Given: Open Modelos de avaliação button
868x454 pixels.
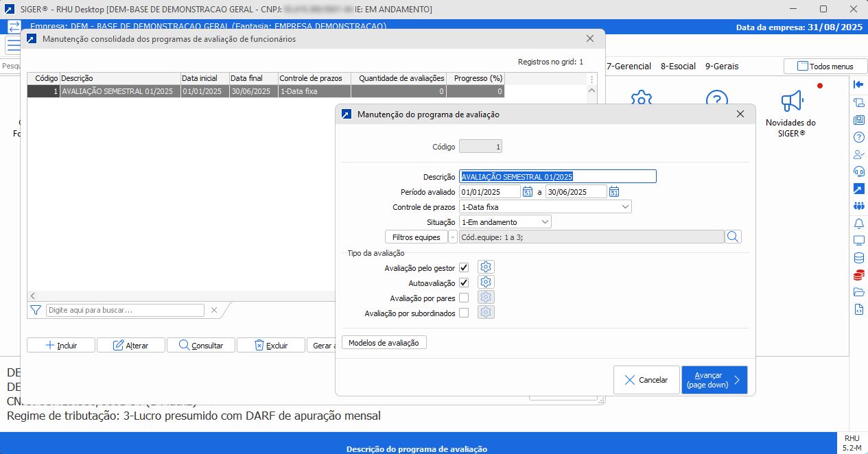Looking at the screenshot, I should tap(384, 342).
